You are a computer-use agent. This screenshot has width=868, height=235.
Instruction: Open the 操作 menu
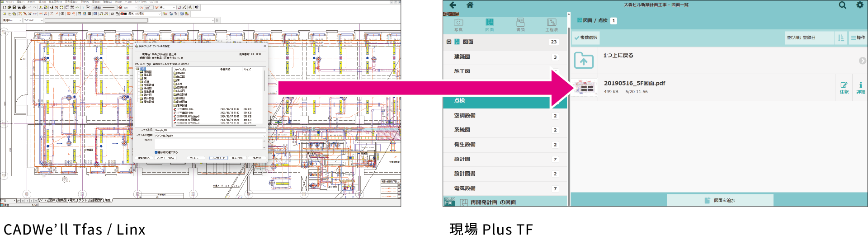point(858,38)
